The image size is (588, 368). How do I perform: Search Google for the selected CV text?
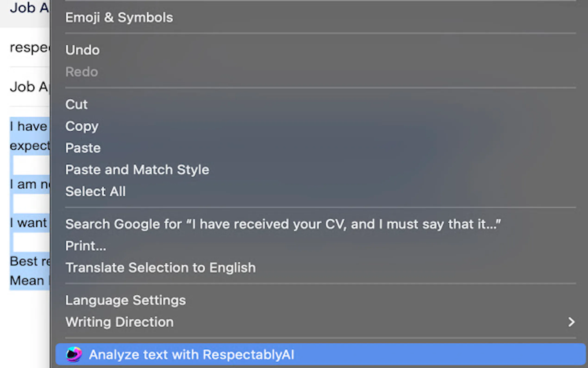[283, 224]
